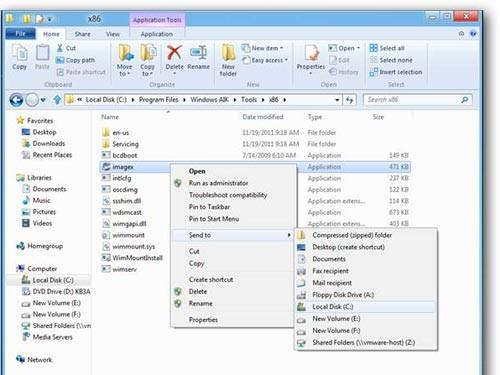Select Media Servers in the sidebar
This screenshot has height=375, width=500.
pos(47,337)
